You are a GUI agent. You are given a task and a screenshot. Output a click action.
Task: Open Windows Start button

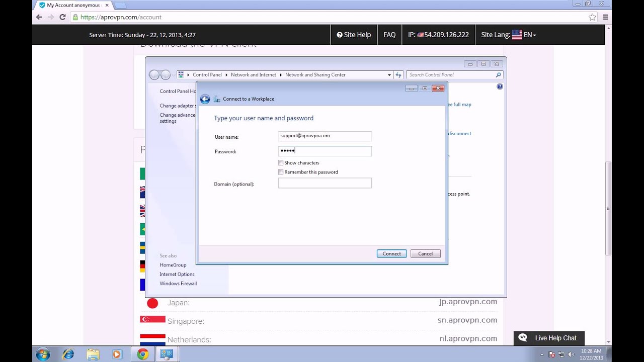click(43, 354)
